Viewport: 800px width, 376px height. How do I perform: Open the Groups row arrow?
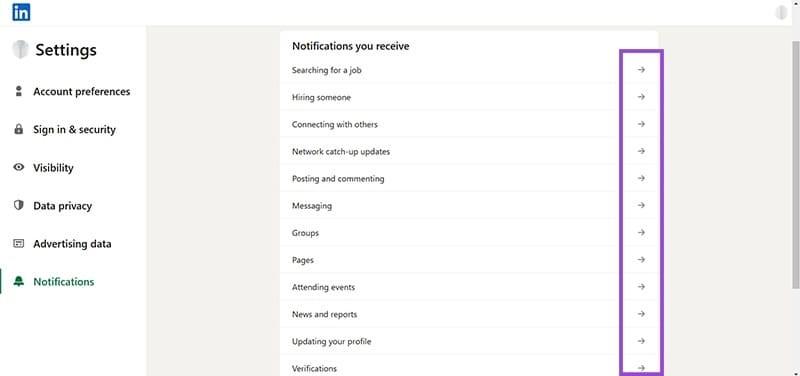click(641, 233)
